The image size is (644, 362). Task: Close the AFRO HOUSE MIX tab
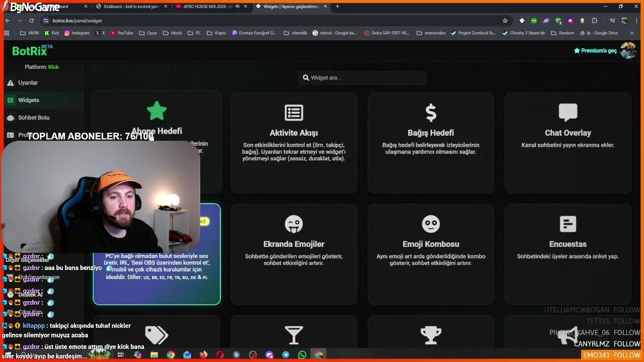pos(245,7)
